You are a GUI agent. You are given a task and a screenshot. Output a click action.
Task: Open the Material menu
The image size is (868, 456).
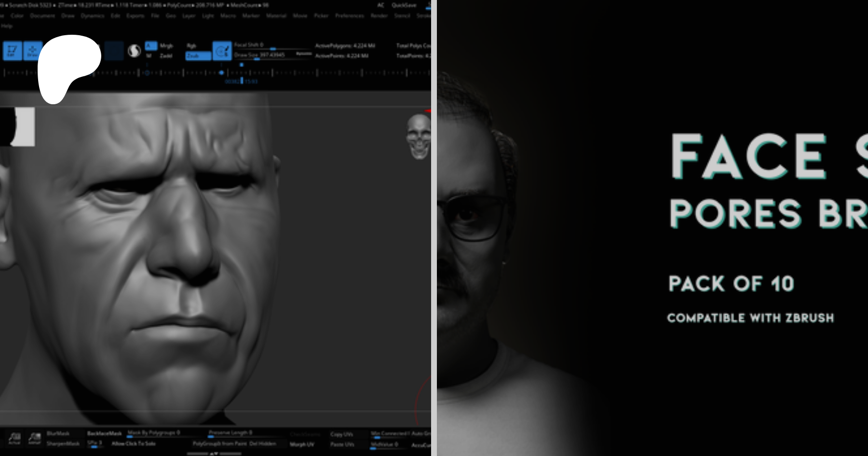[x=276, y=16]
